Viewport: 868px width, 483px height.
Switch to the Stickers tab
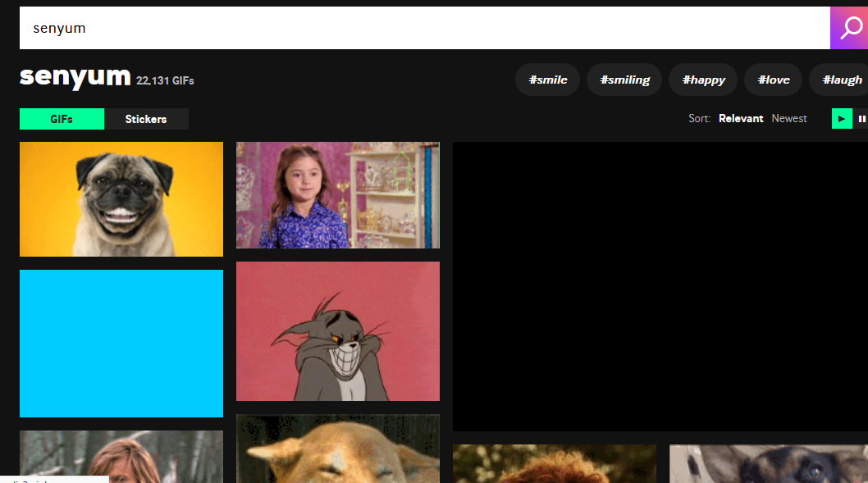[x=146, y=119]
